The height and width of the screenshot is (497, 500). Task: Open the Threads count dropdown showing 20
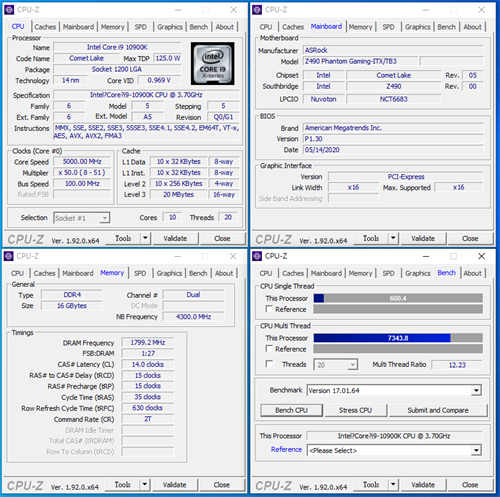coord(336,364)
